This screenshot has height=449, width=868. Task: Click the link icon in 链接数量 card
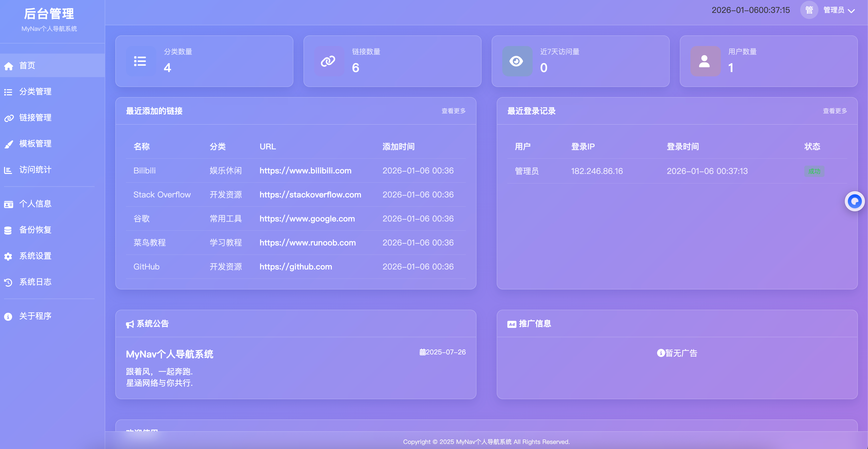tap(328, 61)
